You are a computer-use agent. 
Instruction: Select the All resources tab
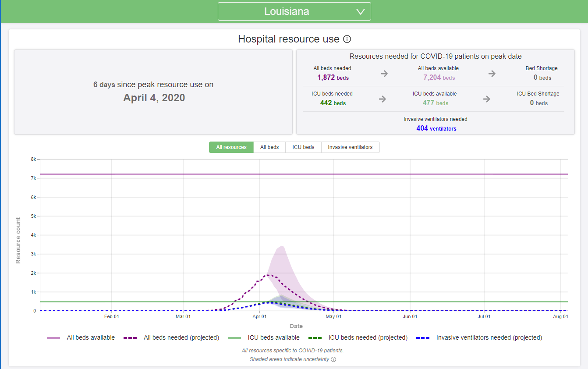[x=231, y=147]
